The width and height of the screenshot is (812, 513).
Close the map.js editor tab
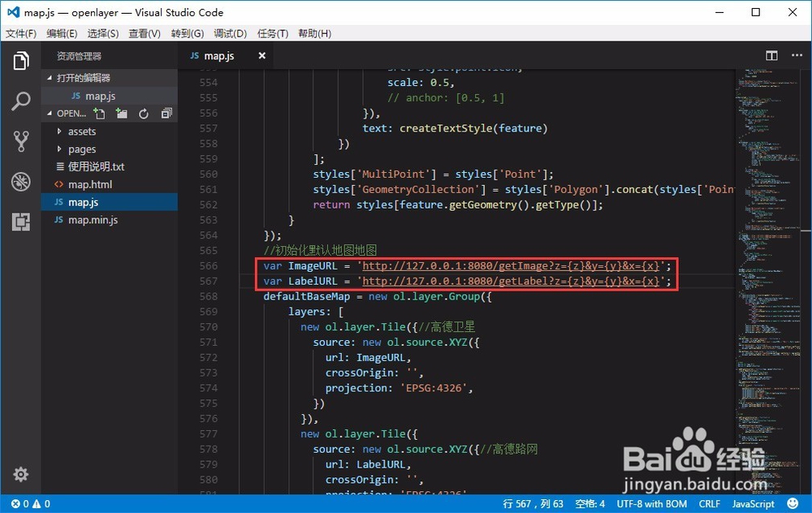click(262, 55)
